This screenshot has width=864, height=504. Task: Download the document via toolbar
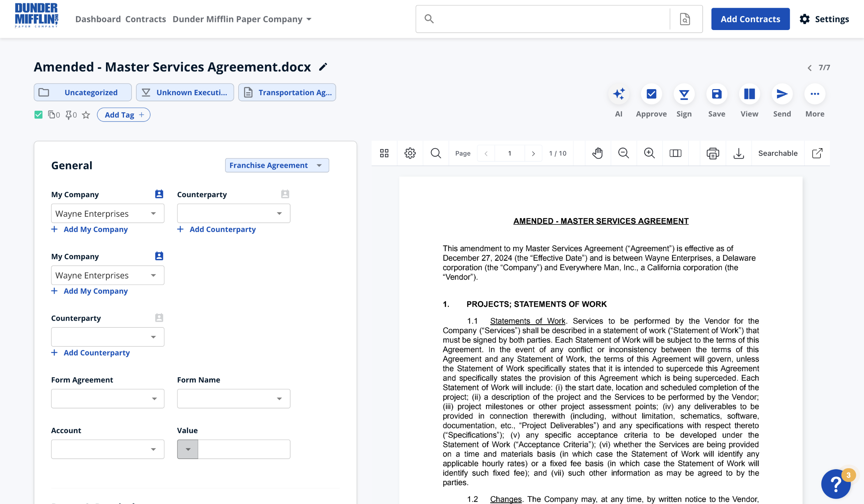[738, 153]
